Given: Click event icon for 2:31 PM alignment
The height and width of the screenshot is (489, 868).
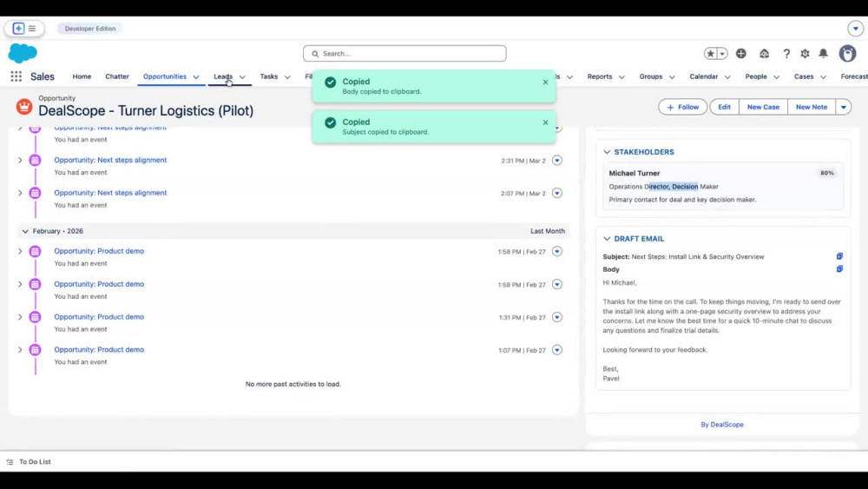Looking at the screenshot, I should pos(35,160).
